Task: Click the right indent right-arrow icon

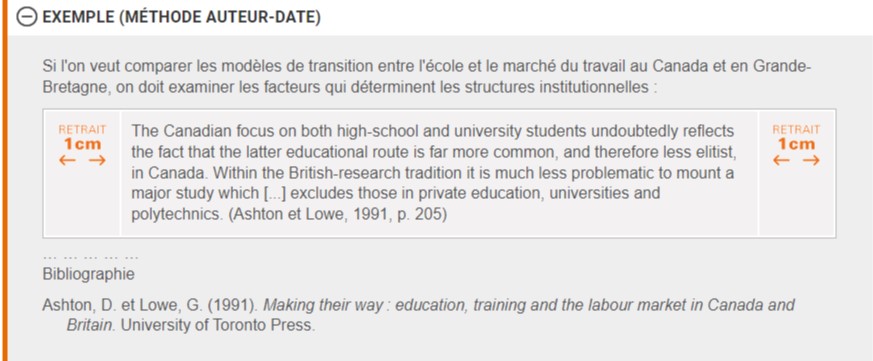Action: point(811,160)
